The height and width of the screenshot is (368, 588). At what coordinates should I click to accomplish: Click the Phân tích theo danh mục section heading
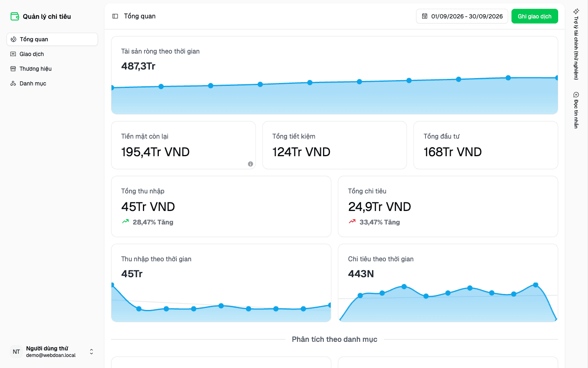[x=334, y=339]
